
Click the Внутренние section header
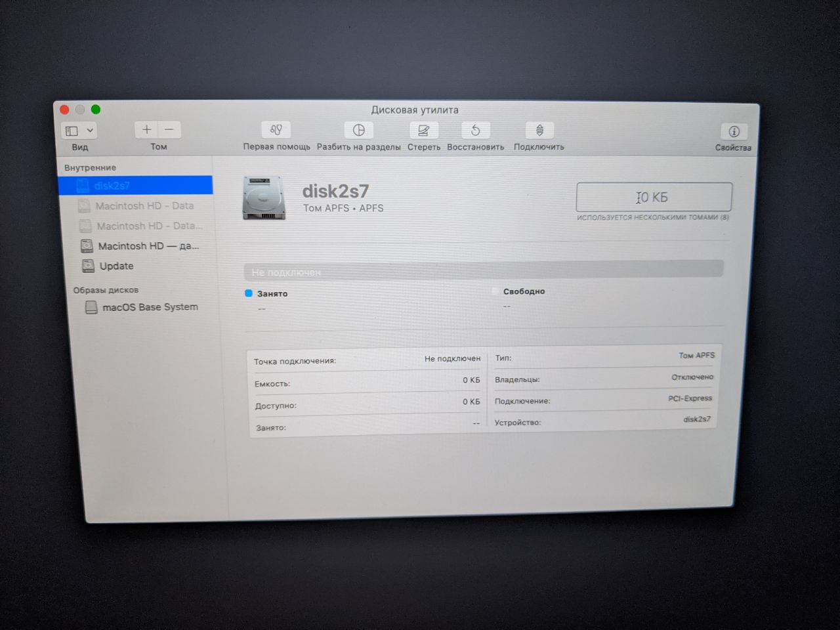pyautogui.click(x=90, y=168)
